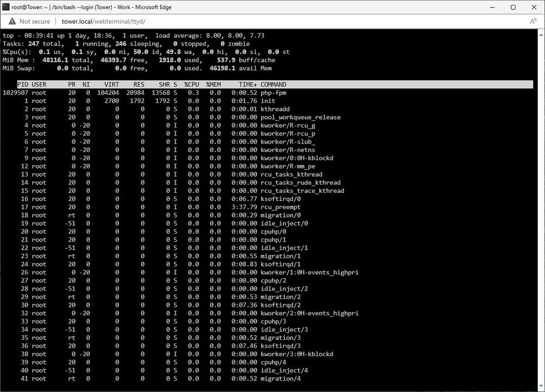
Task: Click kworker/2:0H-events_highpri entry
Action: (x=310, y=313)
